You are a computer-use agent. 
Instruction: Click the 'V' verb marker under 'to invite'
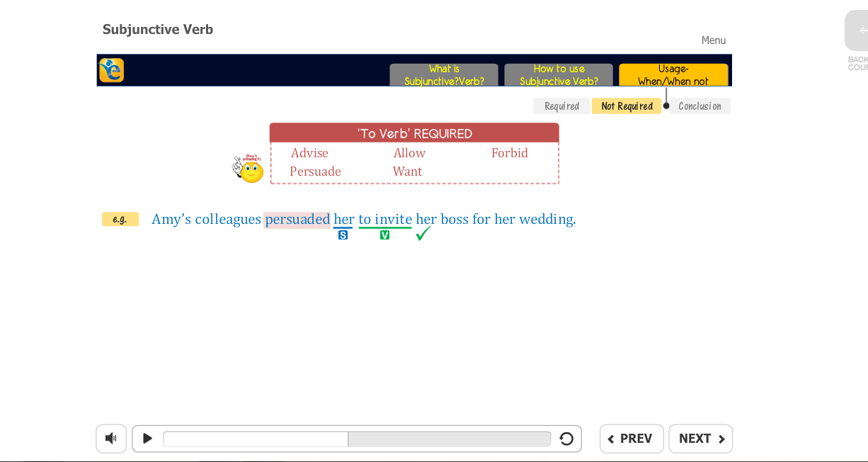[x=384, y=234]
